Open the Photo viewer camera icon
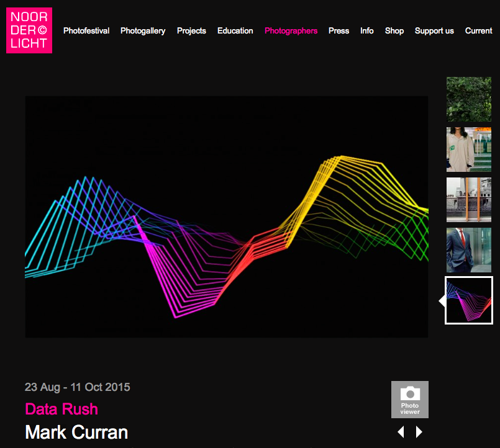500x448 pixels. [409, 399]
